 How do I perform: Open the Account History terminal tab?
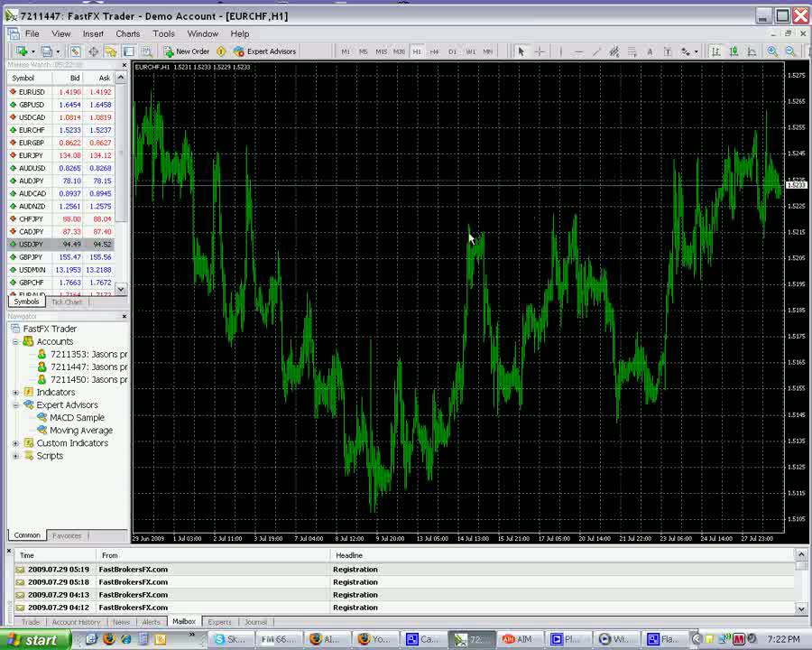[76, 621]
